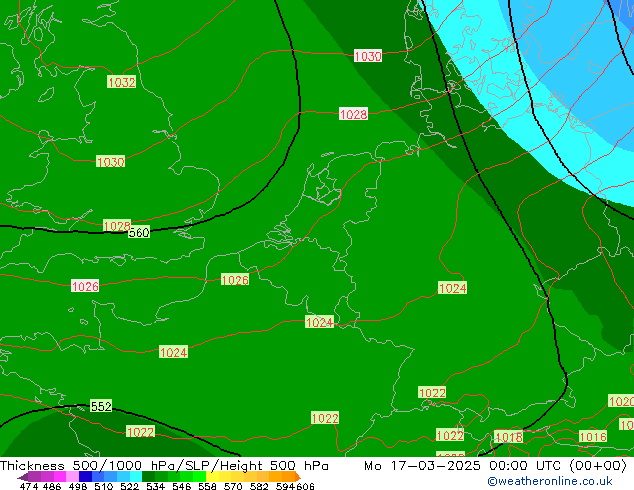
Task: Click the 1016 pressure label
Action: [593, 437]
